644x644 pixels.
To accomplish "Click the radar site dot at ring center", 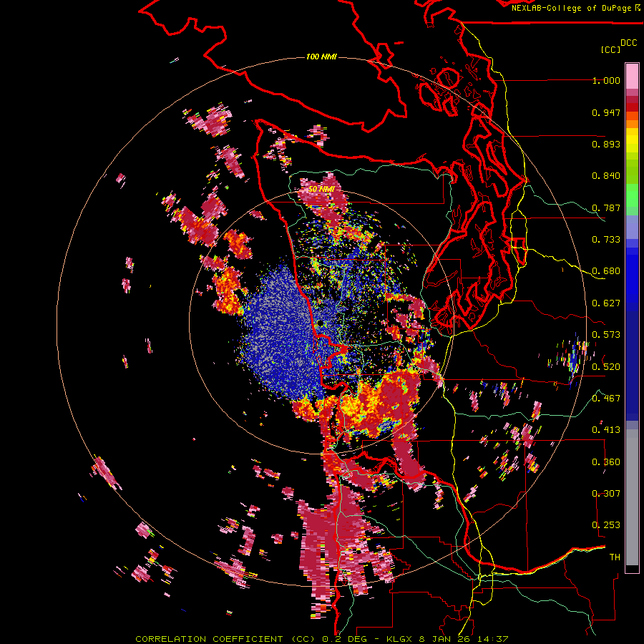I will pyautogui.click(x=321, y=323).
